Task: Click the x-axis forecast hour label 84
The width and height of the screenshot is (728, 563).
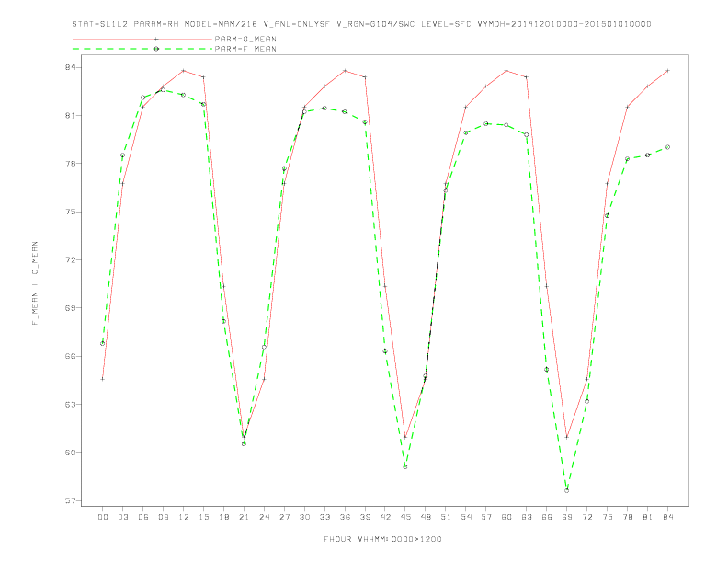Action: coord(668,517)
